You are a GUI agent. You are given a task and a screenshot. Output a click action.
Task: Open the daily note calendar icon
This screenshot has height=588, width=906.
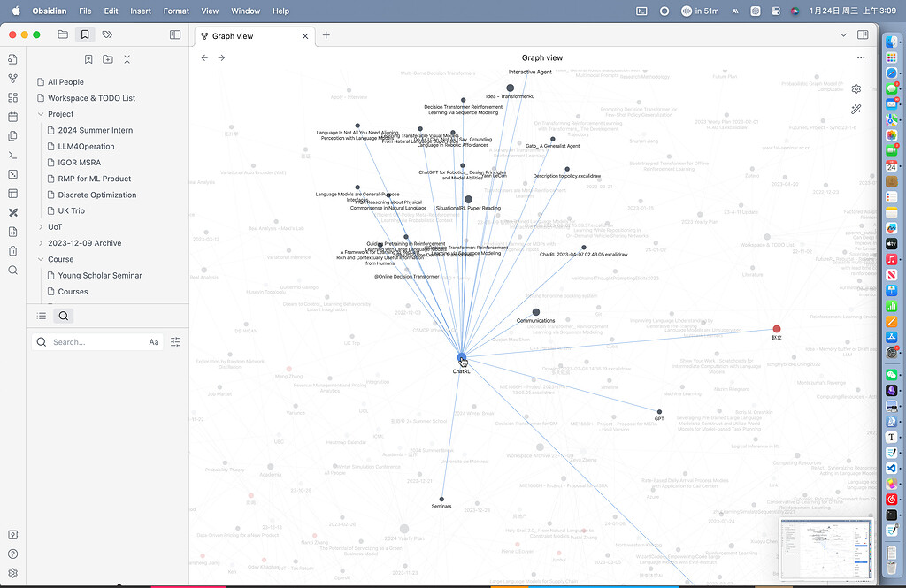click(x=12, y=117)
